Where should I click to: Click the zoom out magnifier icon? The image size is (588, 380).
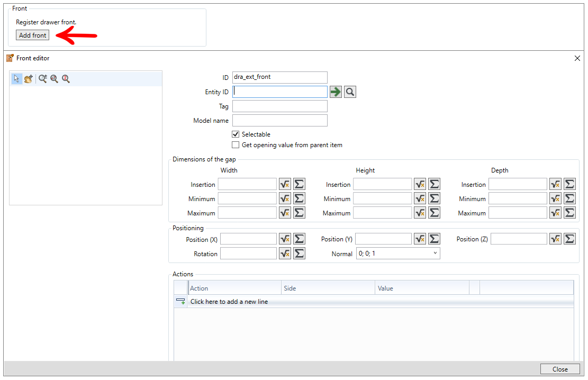pyautogui.click(x=55, y=79)
